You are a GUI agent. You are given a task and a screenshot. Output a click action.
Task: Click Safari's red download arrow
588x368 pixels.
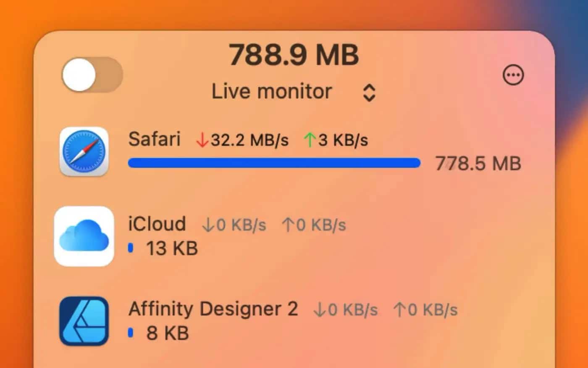(x=202, y=140)
